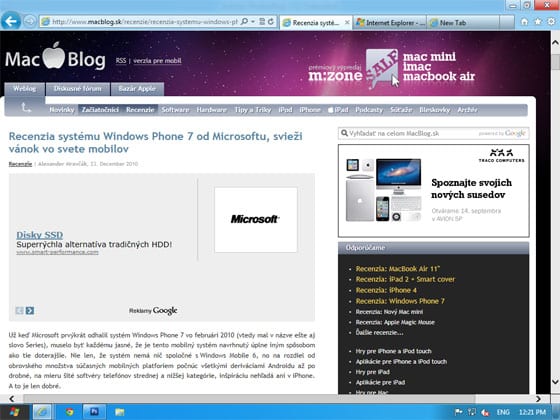Close the Recenzia systé... tab
560x420 pixels.
[x=347, y=22]
